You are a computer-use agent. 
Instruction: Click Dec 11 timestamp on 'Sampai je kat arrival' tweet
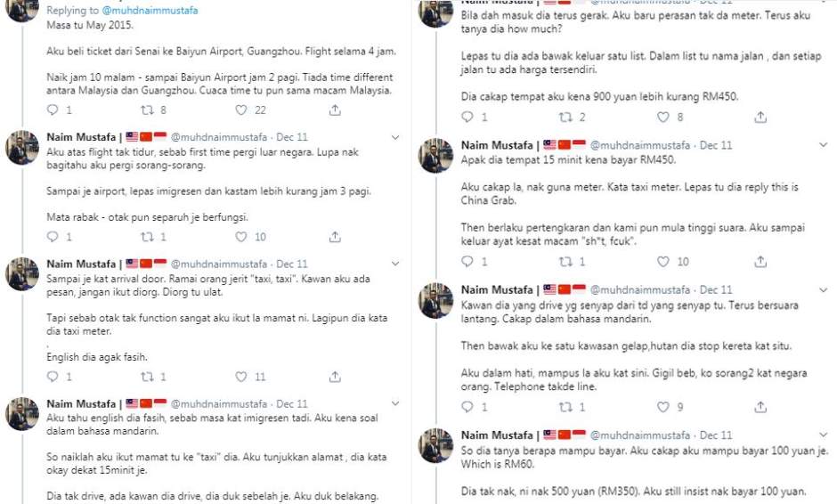(292, 264)
